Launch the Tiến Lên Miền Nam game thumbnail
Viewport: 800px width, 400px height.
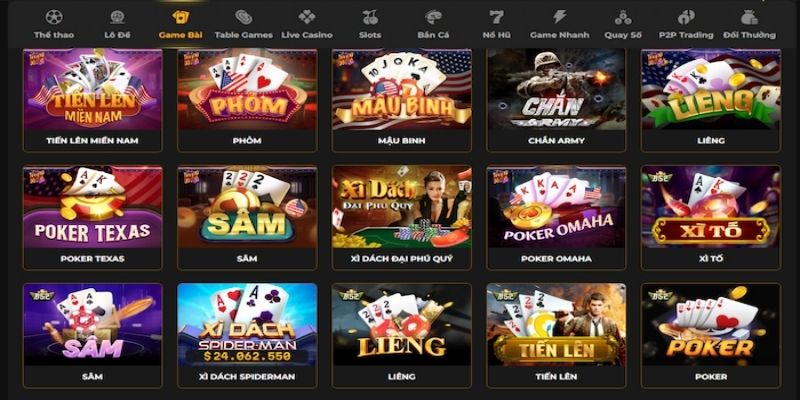pos(93,89)
